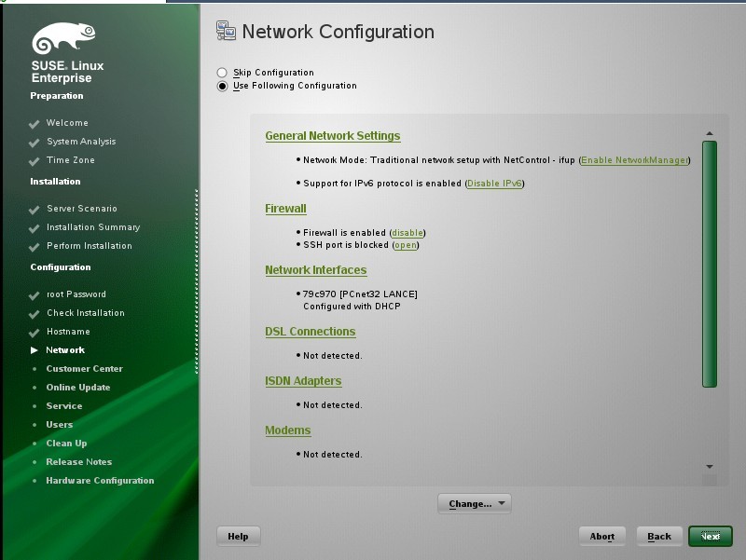Click the green vertical scrollbar thumb
The width and height of the screenshot is (746, 560).
tap(710, 264)
